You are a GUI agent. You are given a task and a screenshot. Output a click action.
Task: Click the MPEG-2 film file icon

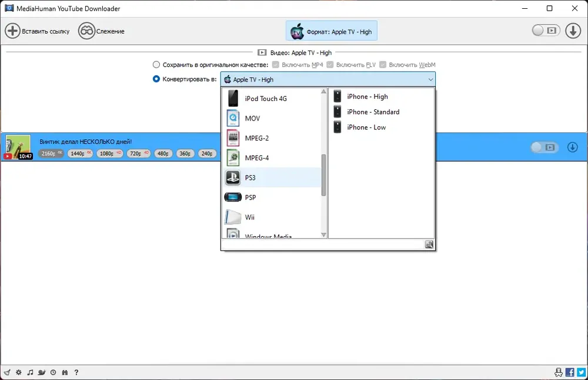click(233, 138)
